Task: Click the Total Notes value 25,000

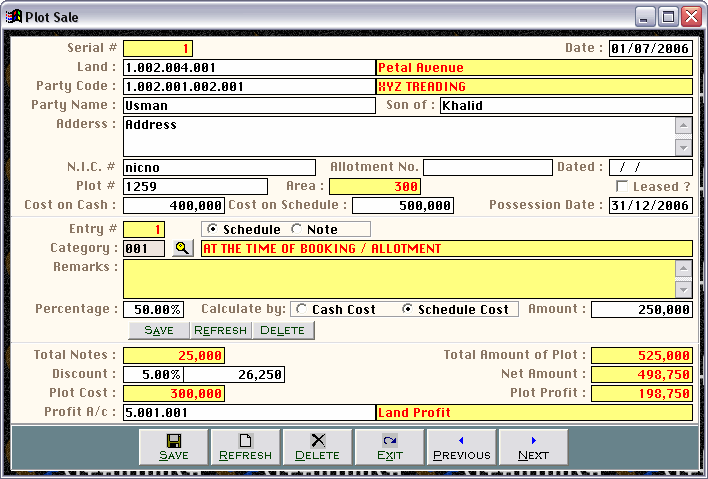Action: (174, 355)
